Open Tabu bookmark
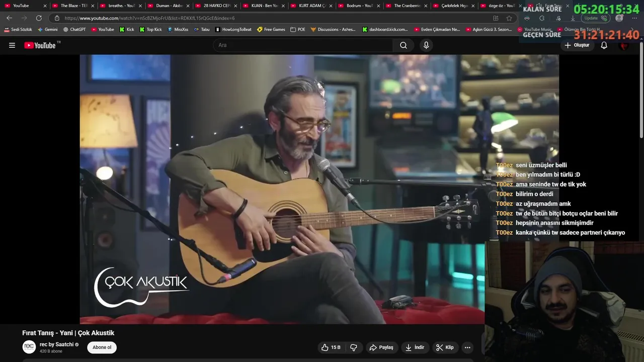644x362 pixels. click(x=202, y=30)
